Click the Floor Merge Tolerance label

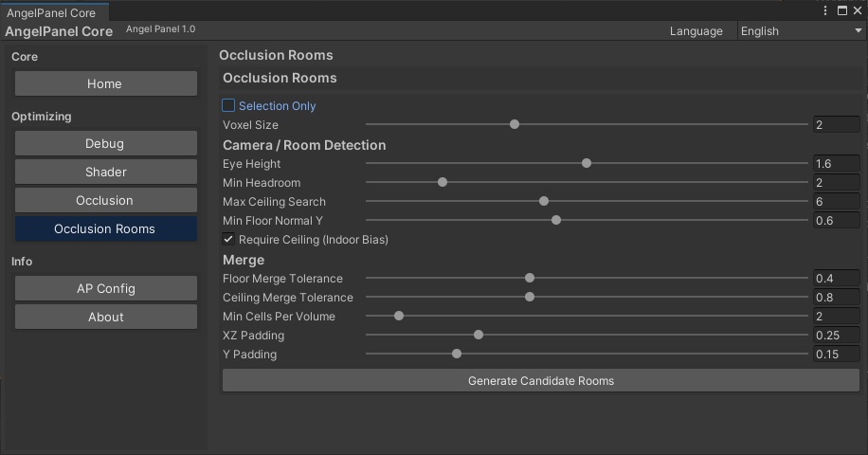tap(282, 279)
